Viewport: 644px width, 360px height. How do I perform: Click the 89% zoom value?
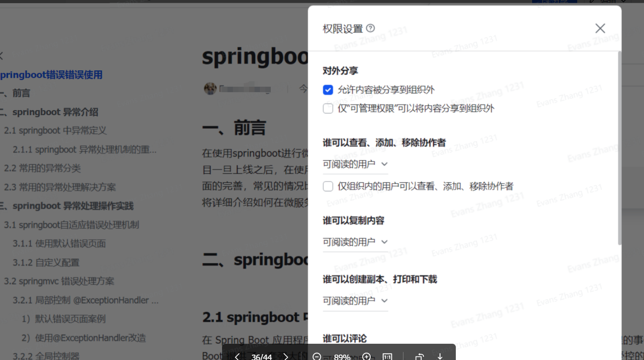342,357
